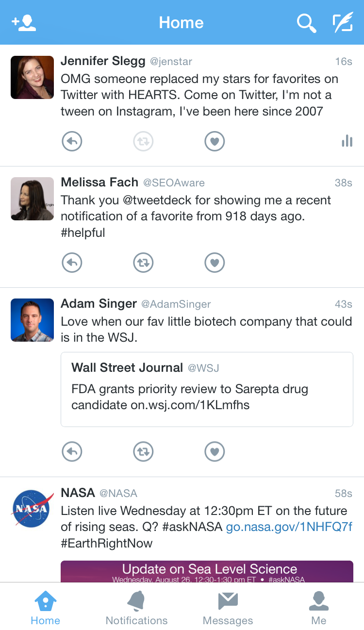The height and width of the screenshot is (630, 364).
Task: Retweet Melissa Fach's tweet
Action: click(143, 263)
